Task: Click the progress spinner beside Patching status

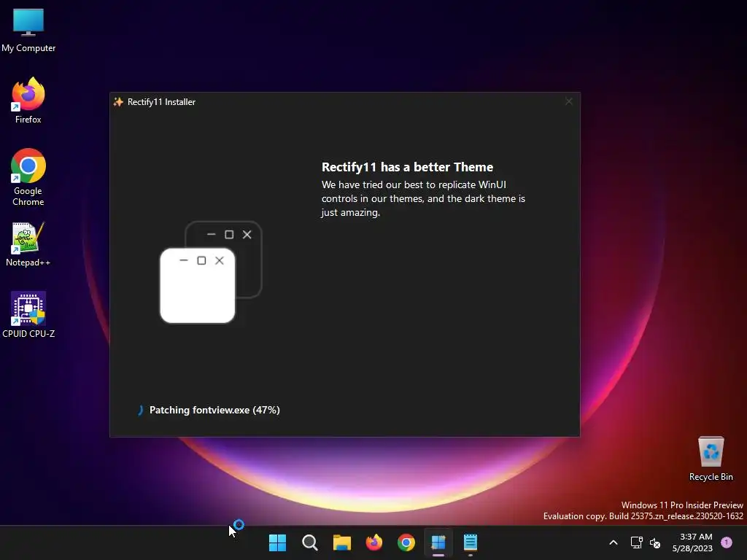Action: (140, 410)
